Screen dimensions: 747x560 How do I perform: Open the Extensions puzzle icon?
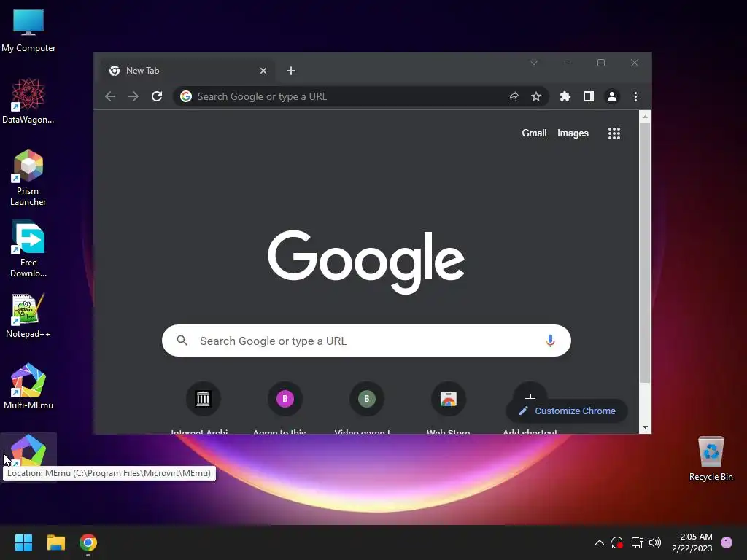tap(565, 97)
